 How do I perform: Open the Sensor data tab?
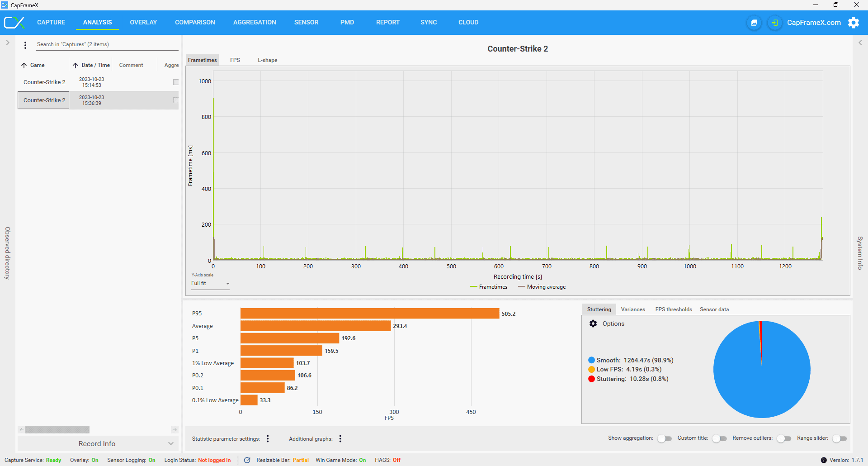[714, 309]
